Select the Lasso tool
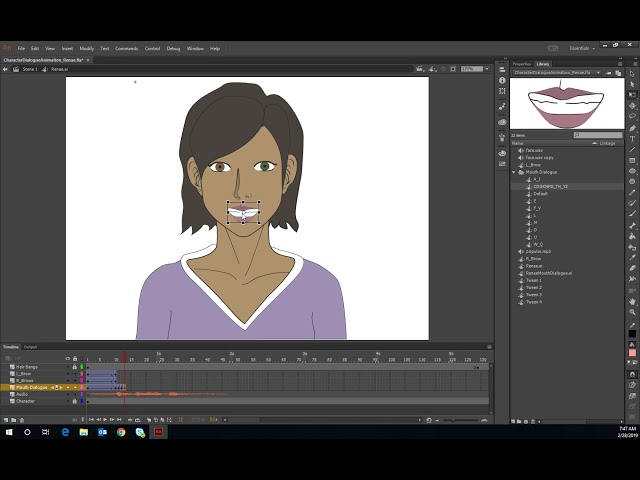Viewport: 640px width, 480px height. pos(632,116)
